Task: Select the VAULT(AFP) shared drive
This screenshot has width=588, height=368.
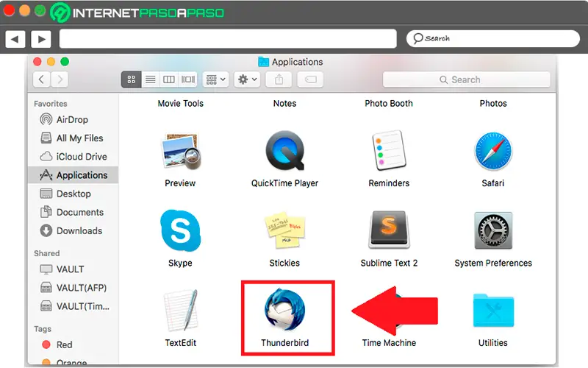Action: pyautogui.click(x=73, y=288)
